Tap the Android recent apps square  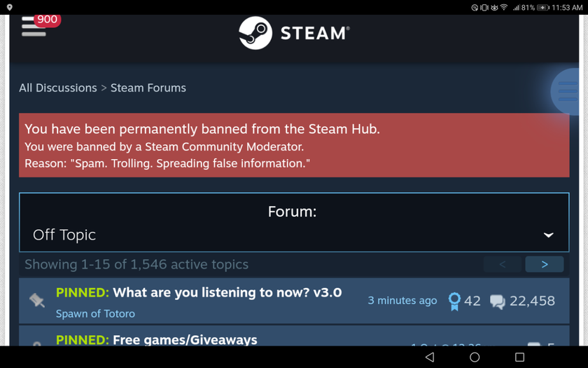519,357
